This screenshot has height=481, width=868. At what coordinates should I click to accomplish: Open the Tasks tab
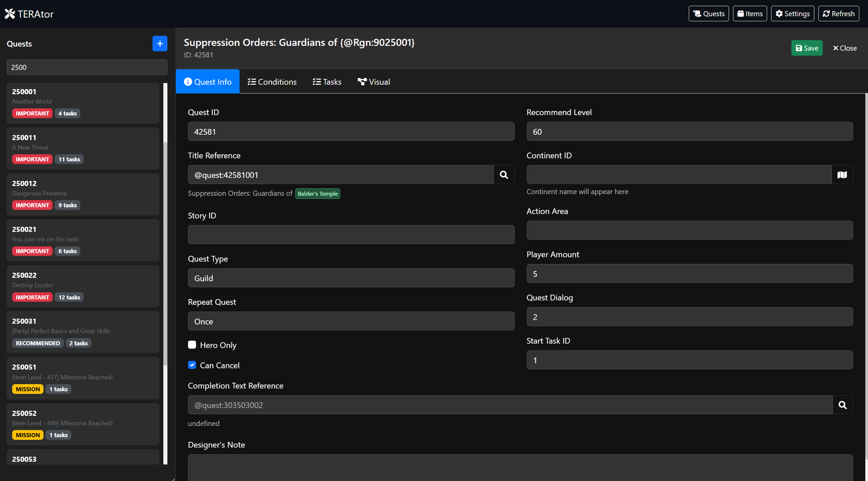tap(327, 82)
